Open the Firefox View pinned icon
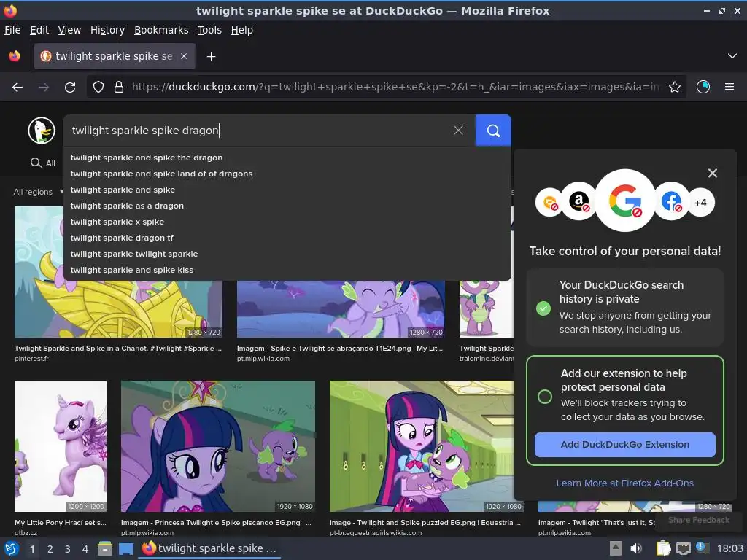Viewport: 747px width, 560px height. point(15,56)
